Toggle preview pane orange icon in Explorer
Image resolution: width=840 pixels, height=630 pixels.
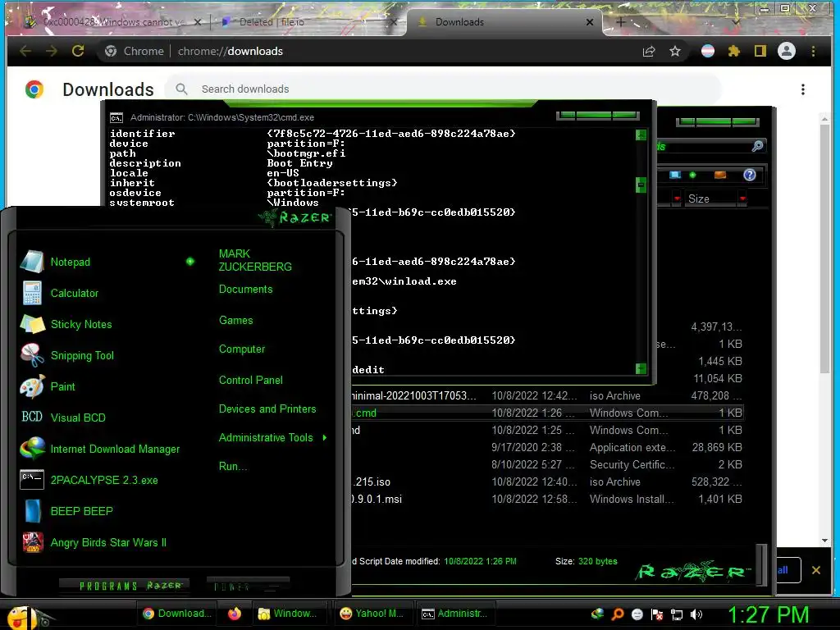(720, 175)
